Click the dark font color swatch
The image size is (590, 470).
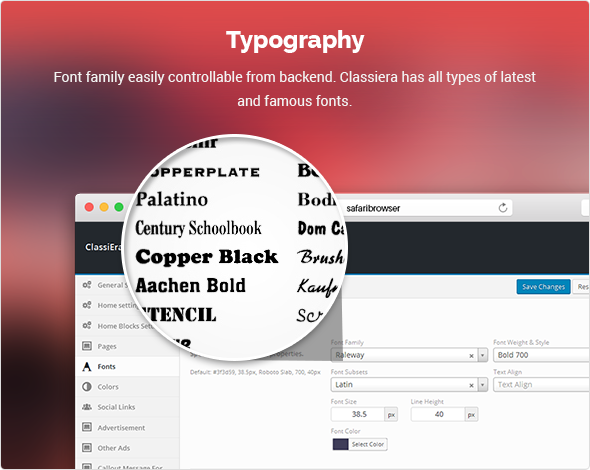pos(341,444)
